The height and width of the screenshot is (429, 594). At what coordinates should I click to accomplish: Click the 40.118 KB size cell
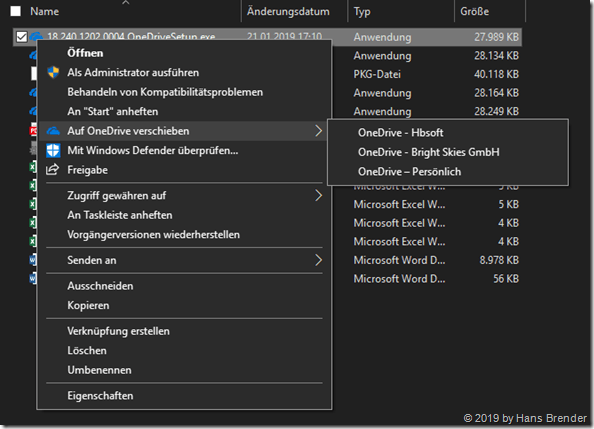pyautogui.click(x=496, y=74)
